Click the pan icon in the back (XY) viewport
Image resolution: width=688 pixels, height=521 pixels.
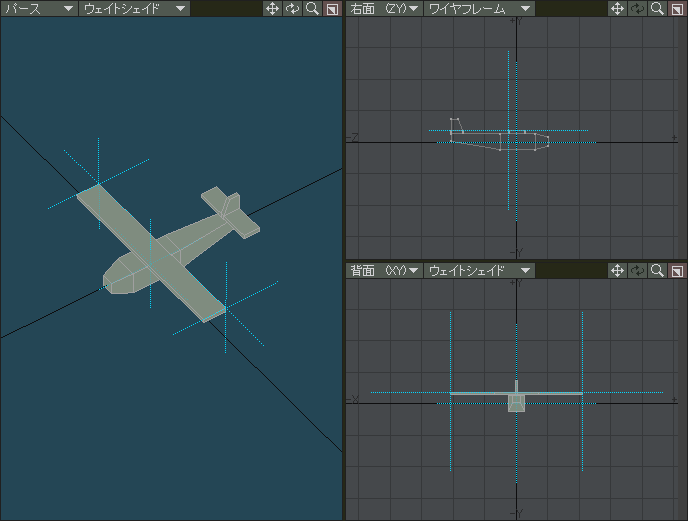coord(617,270)
